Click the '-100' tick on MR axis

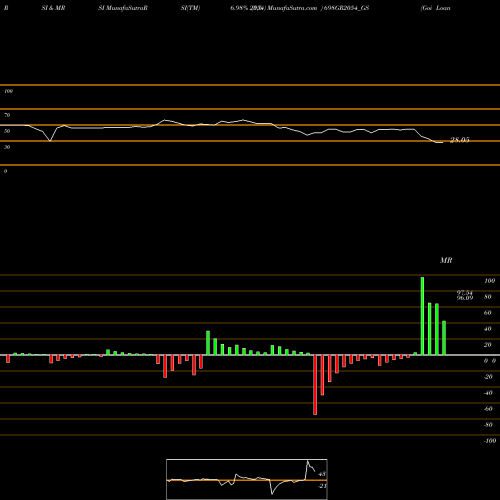[490, 441]
